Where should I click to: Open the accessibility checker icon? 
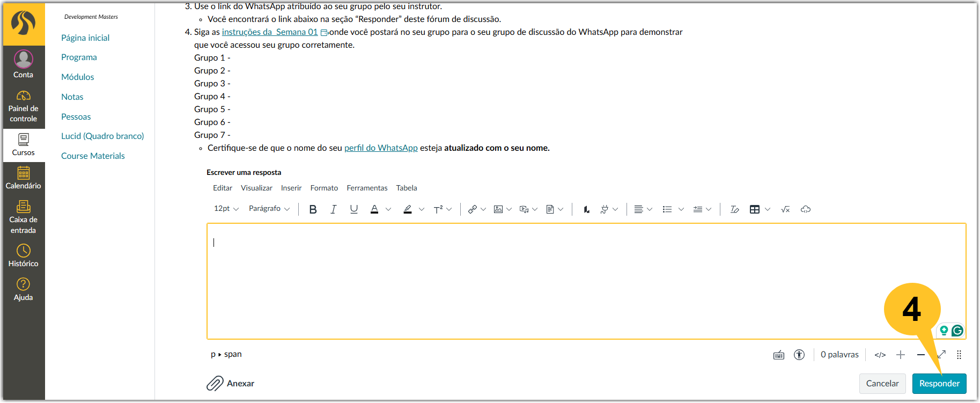[799, 355]
